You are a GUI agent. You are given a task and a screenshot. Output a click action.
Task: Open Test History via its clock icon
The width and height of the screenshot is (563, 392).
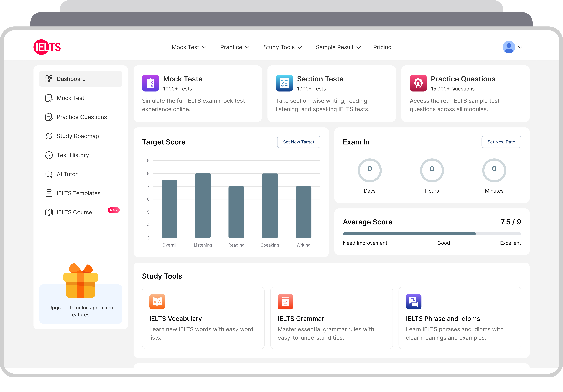[49, 155]
